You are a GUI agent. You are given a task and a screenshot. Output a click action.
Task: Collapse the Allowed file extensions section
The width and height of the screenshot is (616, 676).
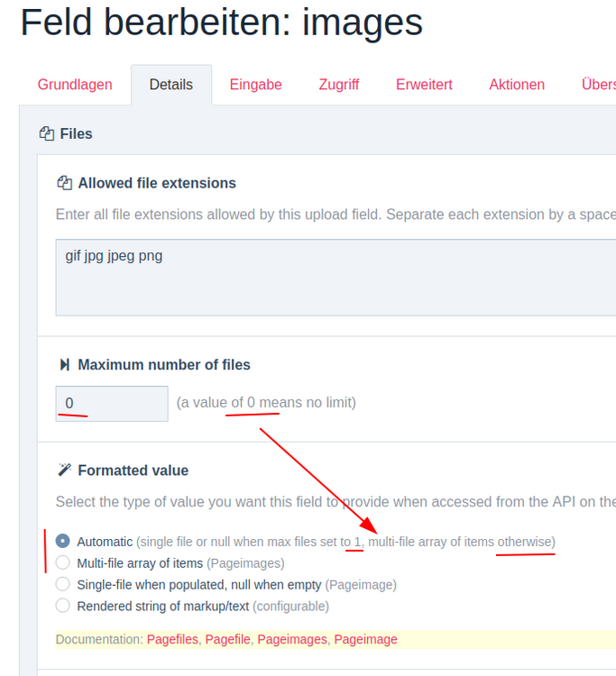pos(157,183)
